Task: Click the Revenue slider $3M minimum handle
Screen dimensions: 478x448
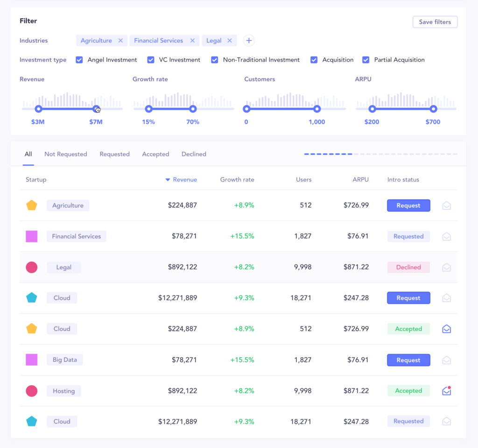Action: tap(39, 109)
